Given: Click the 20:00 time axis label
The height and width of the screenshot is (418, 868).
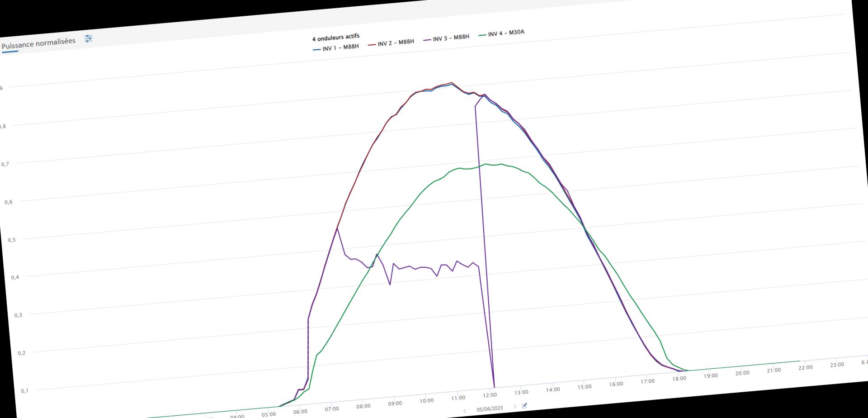Looking at the screenshot, I should 742,373.
